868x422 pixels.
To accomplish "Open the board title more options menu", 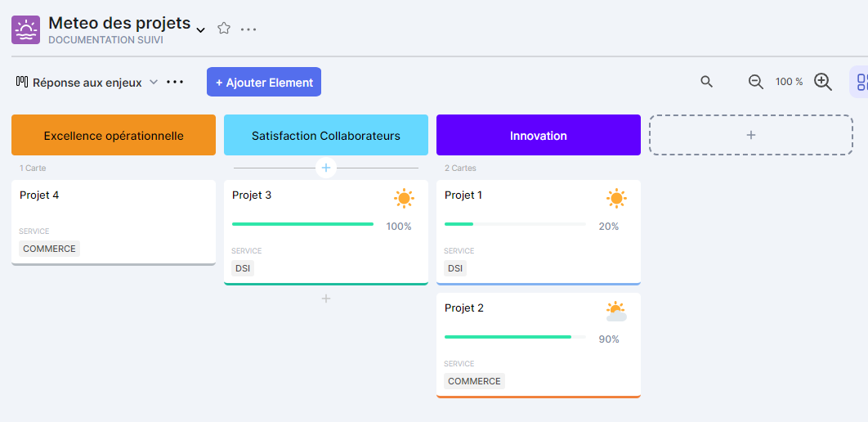I will coord(248,29).
